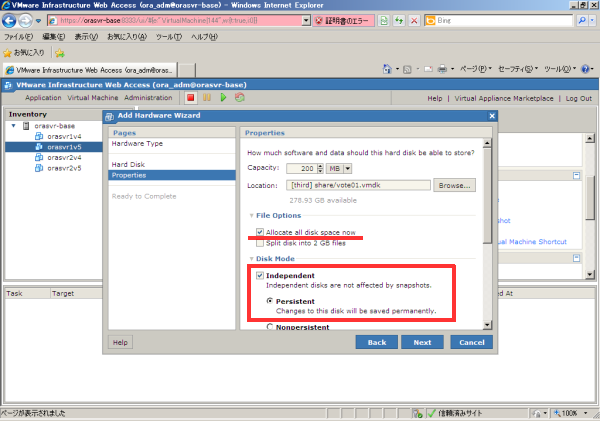Image resolution: width=600 pixels, height=421 pixels.
Task: Open the Administration menu
Action: [148, 98]
